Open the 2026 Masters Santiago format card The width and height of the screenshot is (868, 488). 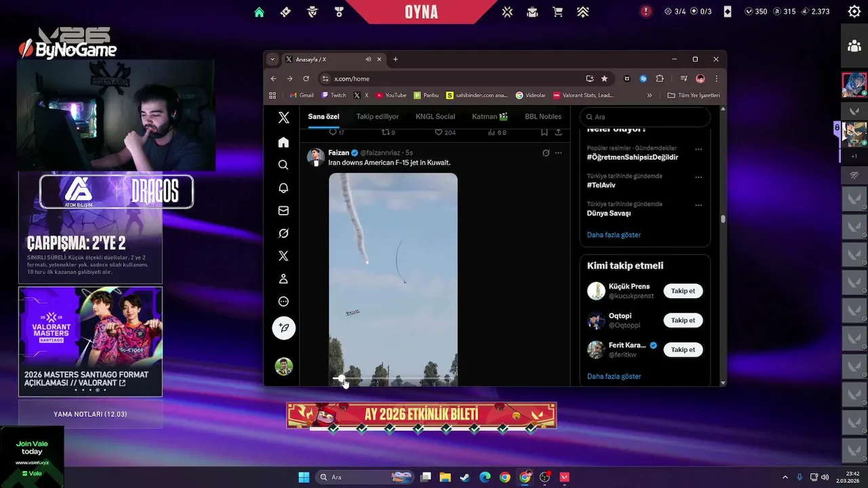click(90, 342)
